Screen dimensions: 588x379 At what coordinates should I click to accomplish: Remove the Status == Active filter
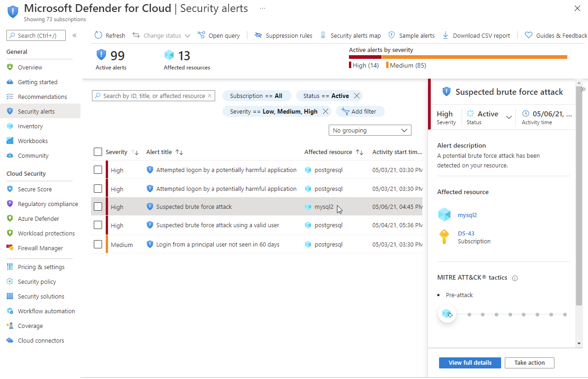(x=356, y=96)
